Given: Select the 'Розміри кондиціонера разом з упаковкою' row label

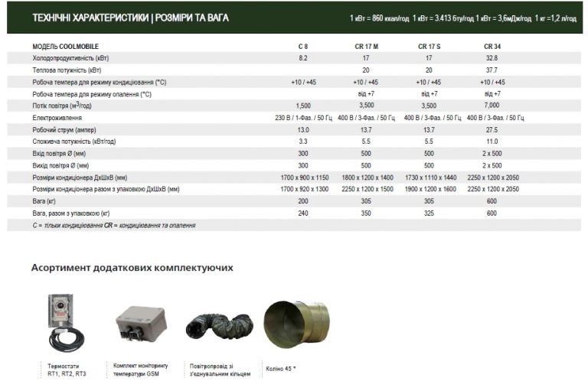Looking at the screenshot, I should (x=106, y=189).
